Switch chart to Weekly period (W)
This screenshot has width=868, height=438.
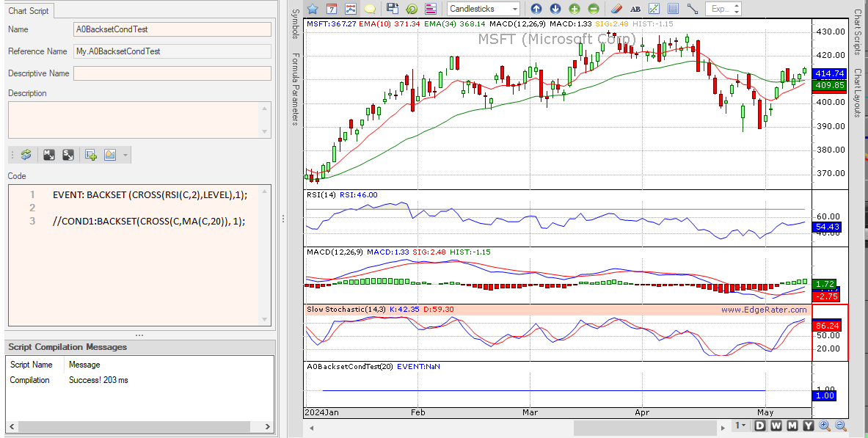click(x=776, y=426)
